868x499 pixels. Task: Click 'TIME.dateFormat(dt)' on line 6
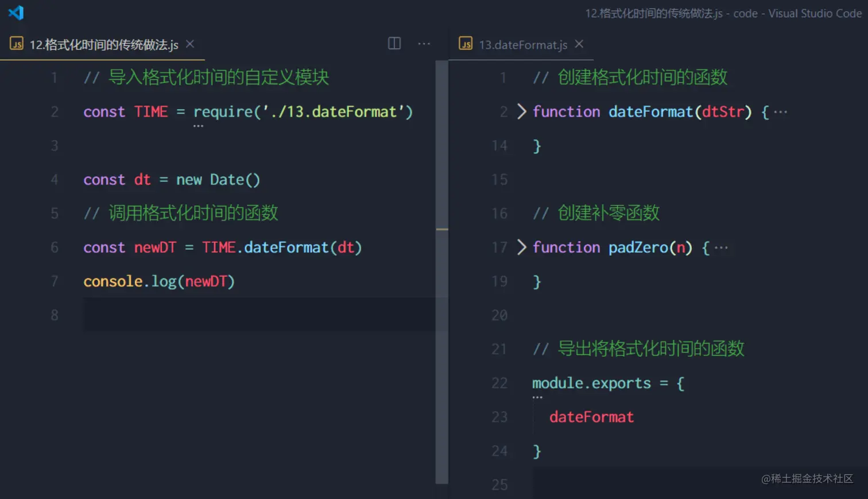click(x=282, y=247)
